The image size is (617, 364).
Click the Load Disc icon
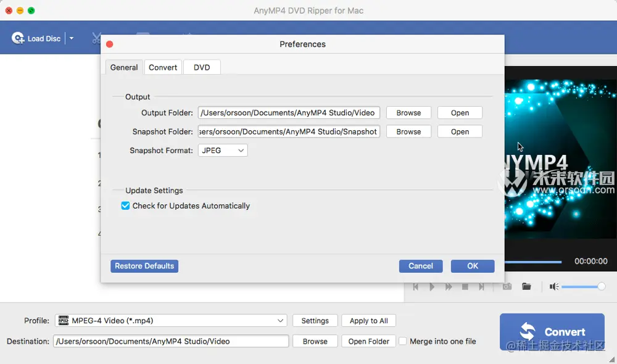coord(18,38)
